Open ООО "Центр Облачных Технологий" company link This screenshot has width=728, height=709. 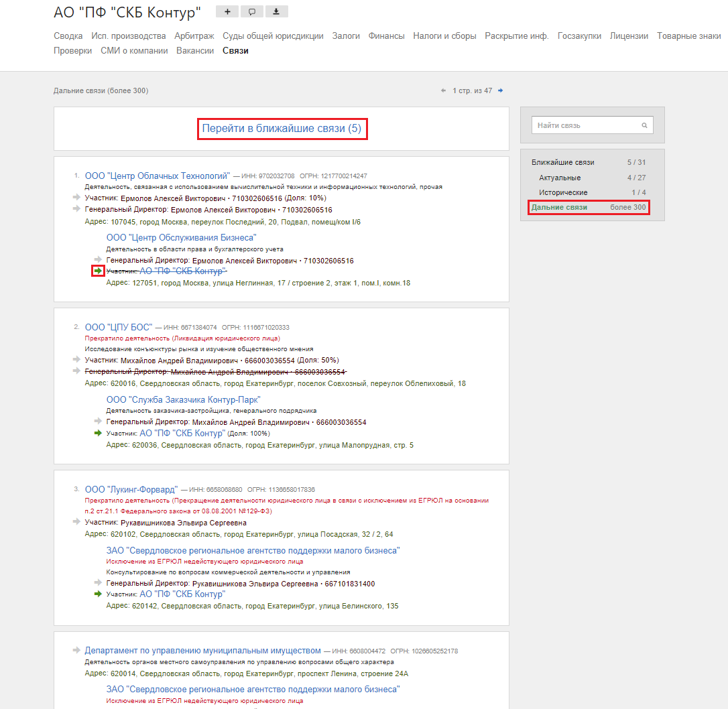(x=157, y=176)
